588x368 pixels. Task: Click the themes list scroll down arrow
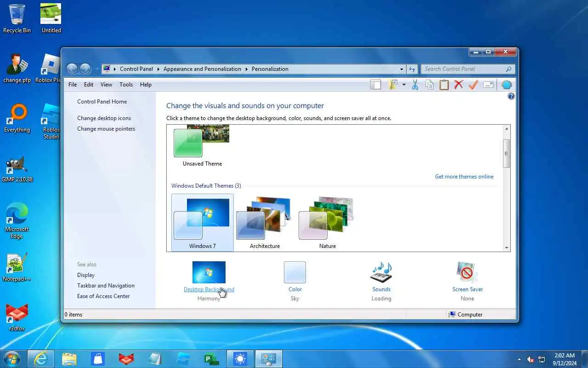[x=507, y=247]
